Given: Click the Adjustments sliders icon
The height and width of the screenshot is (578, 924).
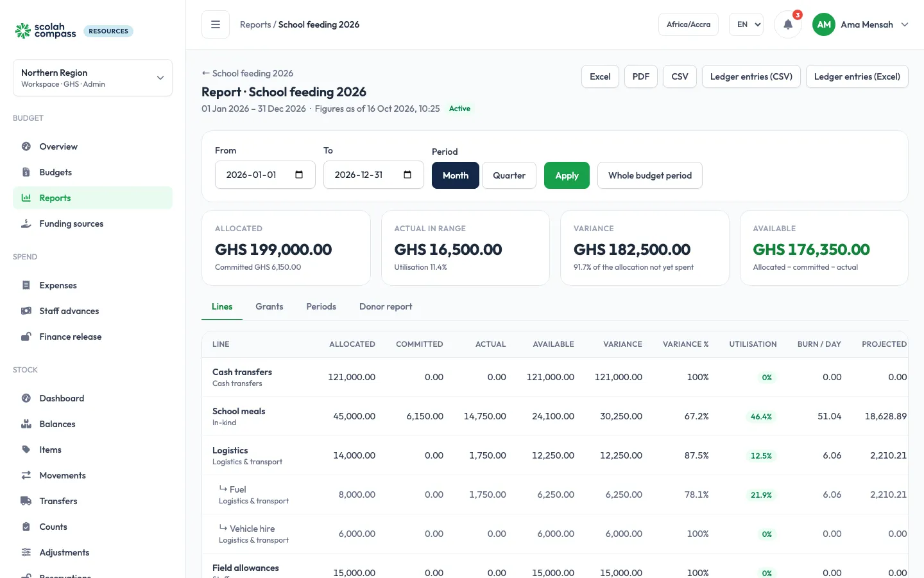Looking at the screenshot, I should pos(26,552).
